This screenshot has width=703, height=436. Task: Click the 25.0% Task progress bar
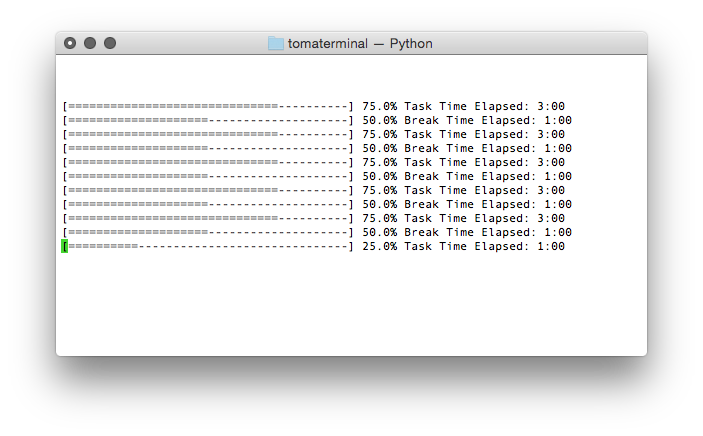208,246
